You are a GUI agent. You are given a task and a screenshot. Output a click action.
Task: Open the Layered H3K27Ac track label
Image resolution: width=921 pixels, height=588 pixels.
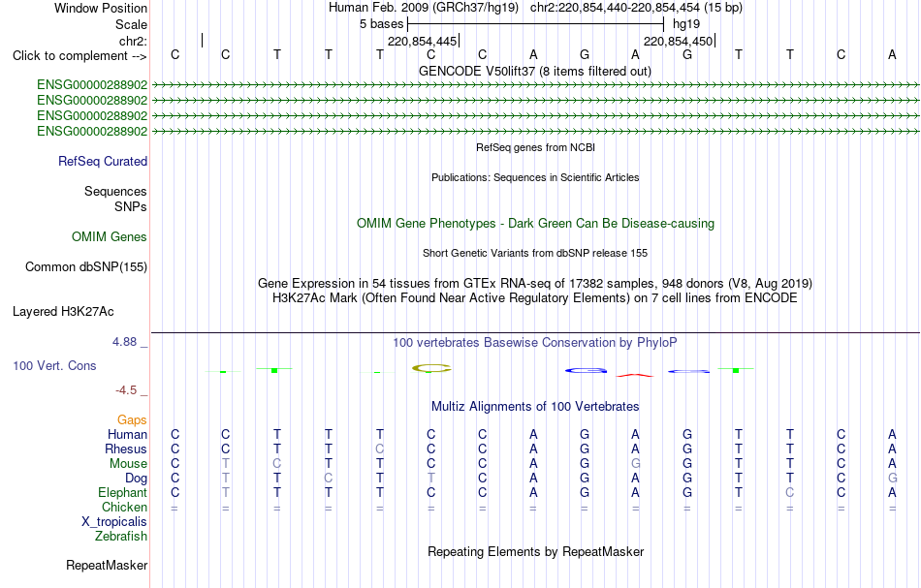[x=63, y=312]
